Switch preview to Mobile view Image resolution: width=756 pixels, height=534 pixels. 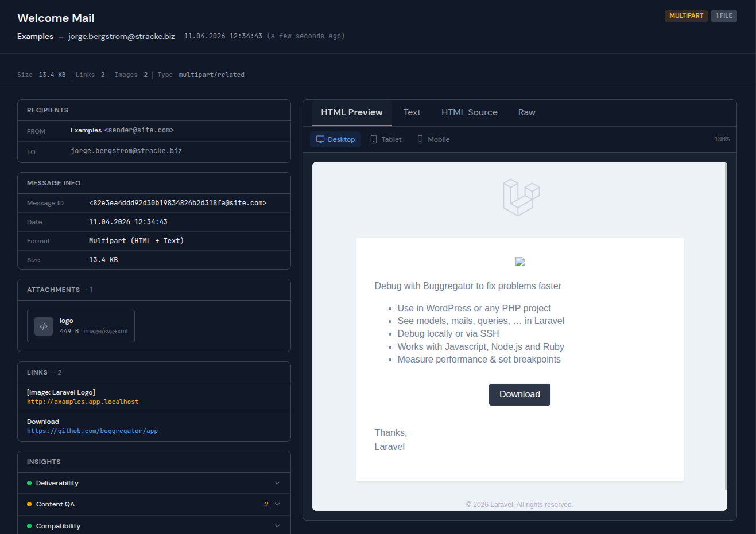point(433,139)
